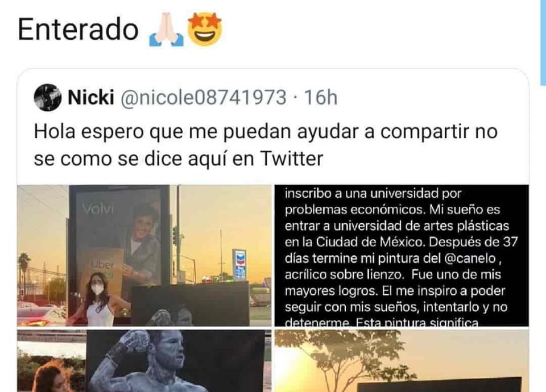Open the black text screenshot thumbnail
The width and height of the screenshot is (546, 392).
pyautogui.click(x=402, y=255)
